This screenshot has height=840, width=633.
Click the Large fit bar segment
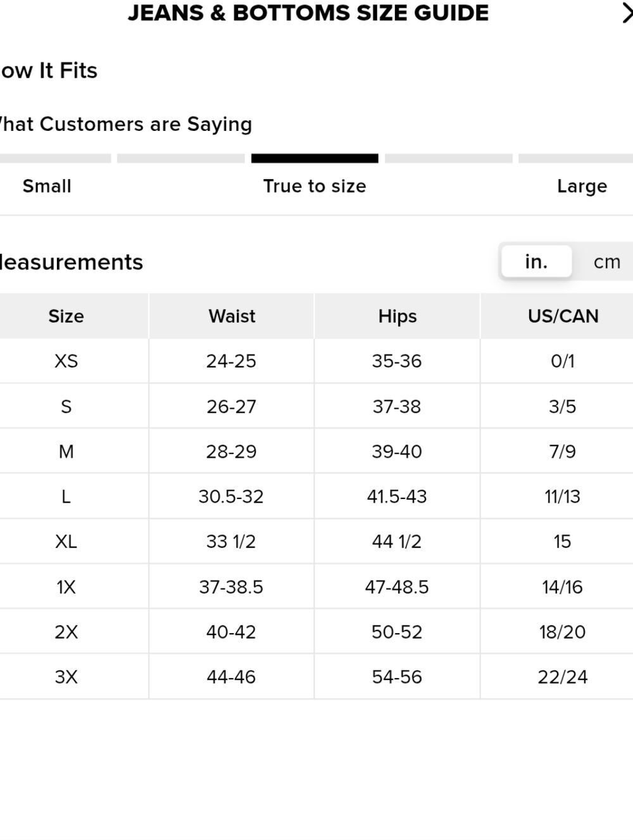pyautogui.click(x=575, y=159)
